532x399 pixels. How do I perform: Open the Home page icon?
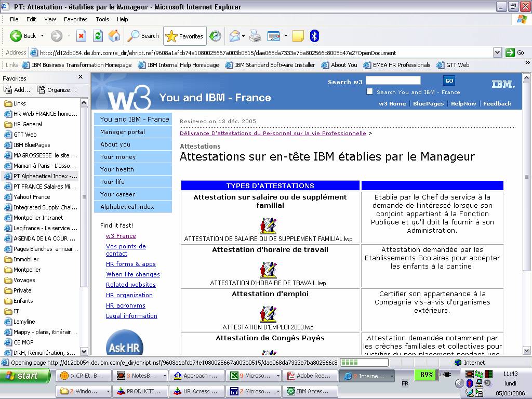click(114, 36)
